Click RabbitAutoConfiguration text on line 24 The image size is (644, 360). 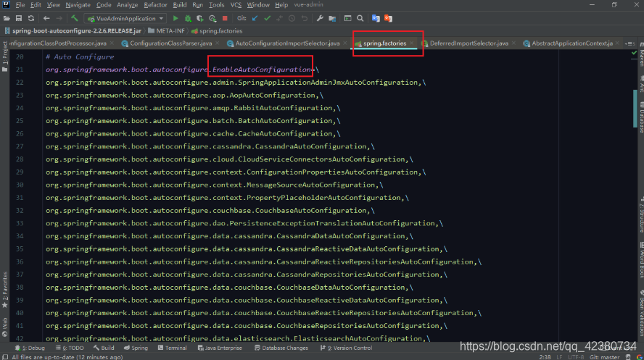tap(283, 108)
